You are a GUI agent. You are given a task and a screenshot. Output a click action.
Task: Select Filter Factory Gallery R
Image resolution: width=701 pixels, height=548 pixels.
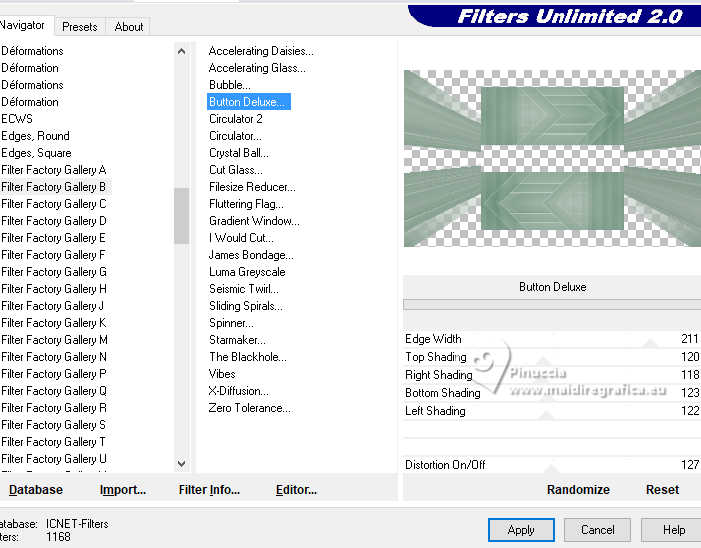[54, 408]
